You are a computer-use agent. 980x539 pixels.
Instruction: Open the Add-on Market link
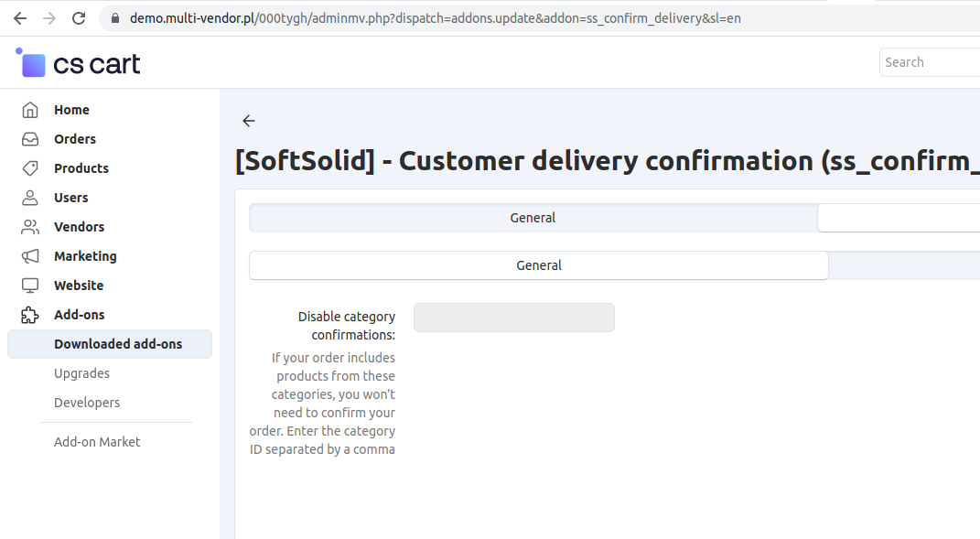tap(97, 442)
